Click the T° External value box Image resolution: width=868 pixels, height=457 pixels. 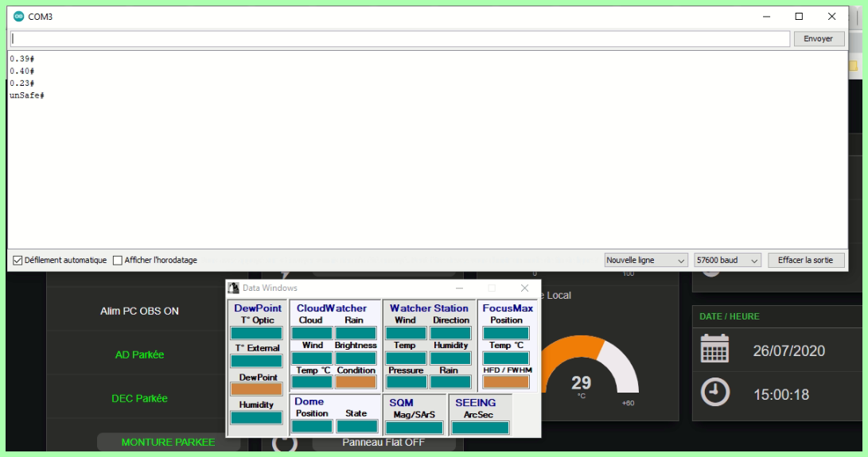(256, 362)
